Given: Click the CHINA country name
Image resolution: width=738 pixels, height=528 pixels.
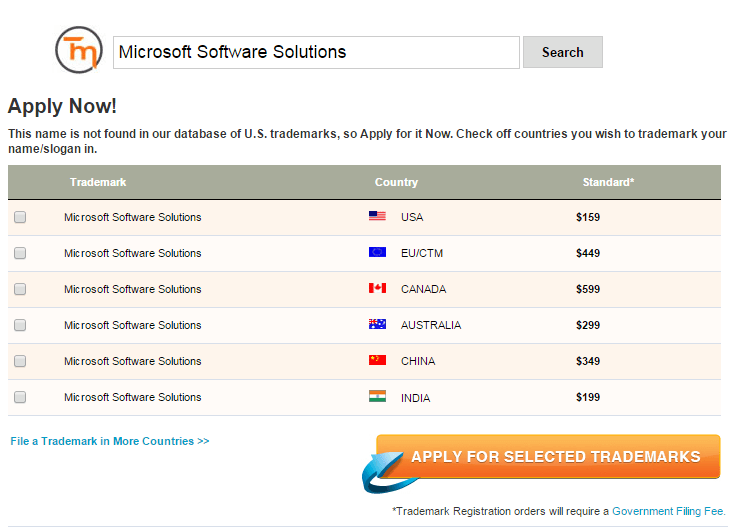Looking at the screenshot, I should click(x=418, y=361).
